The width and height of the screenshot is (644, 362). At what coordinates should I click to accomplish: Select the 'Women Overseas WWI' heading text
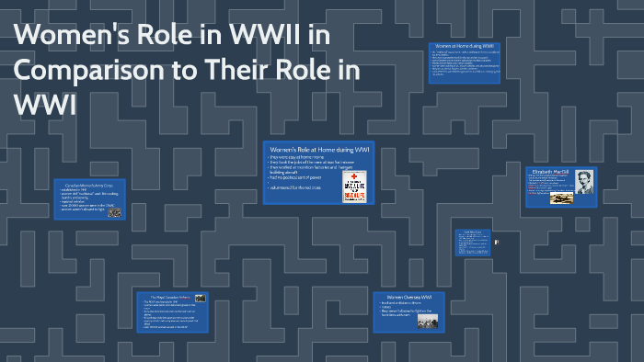(409, 297)
